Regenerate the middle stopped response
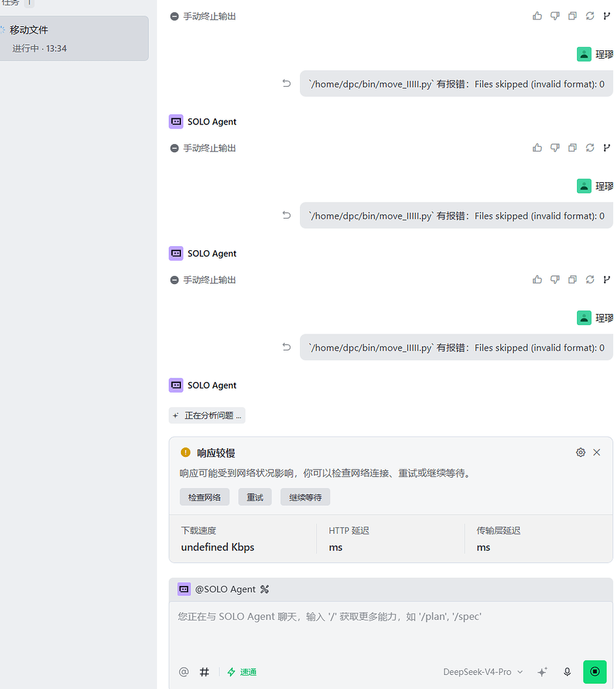This screenshot has width=616, height=689. coord(590,148)
